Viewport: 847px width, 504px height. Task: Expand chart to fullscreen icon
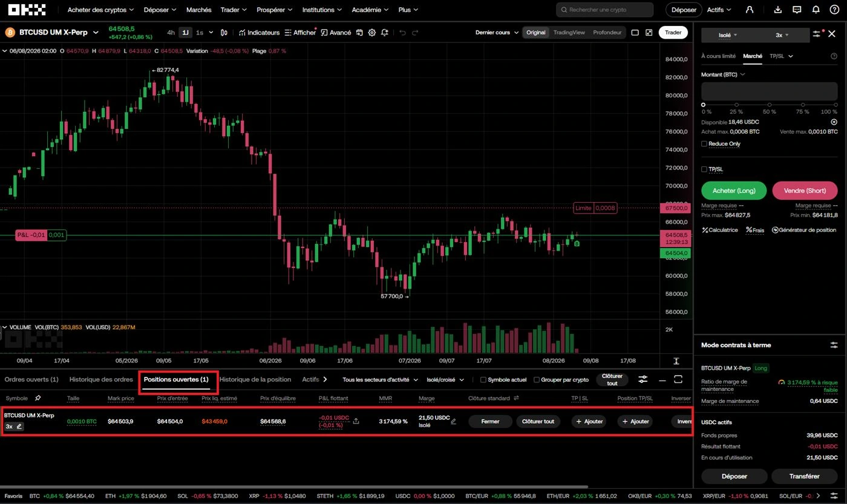tap(649, 33)
